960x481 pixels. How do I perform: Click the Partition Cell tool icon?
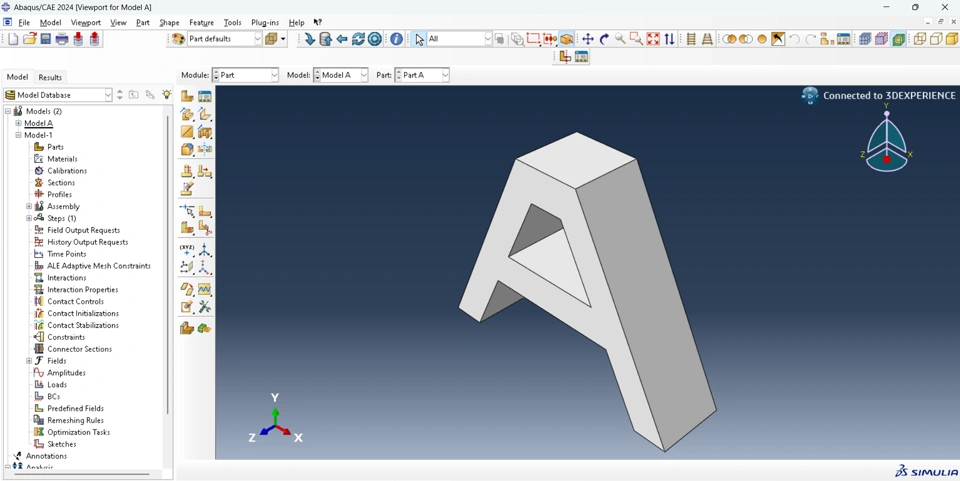tap(187, 228)
